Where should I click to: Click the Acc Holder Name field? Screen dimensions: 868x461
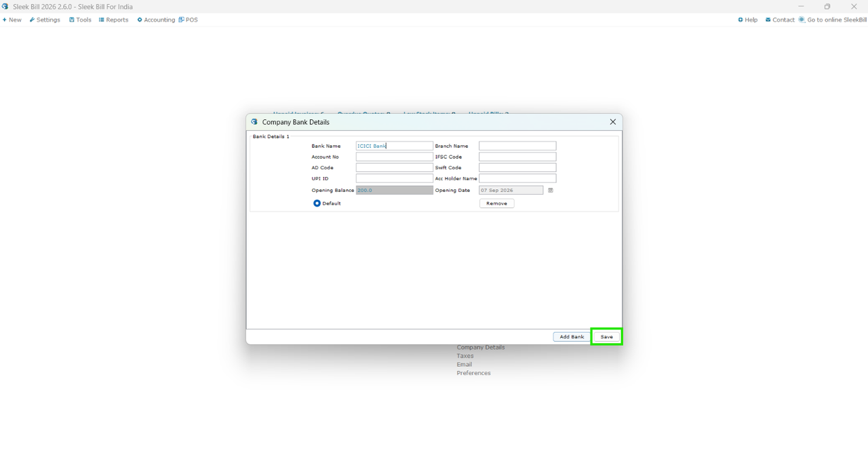tap(517, 178)
